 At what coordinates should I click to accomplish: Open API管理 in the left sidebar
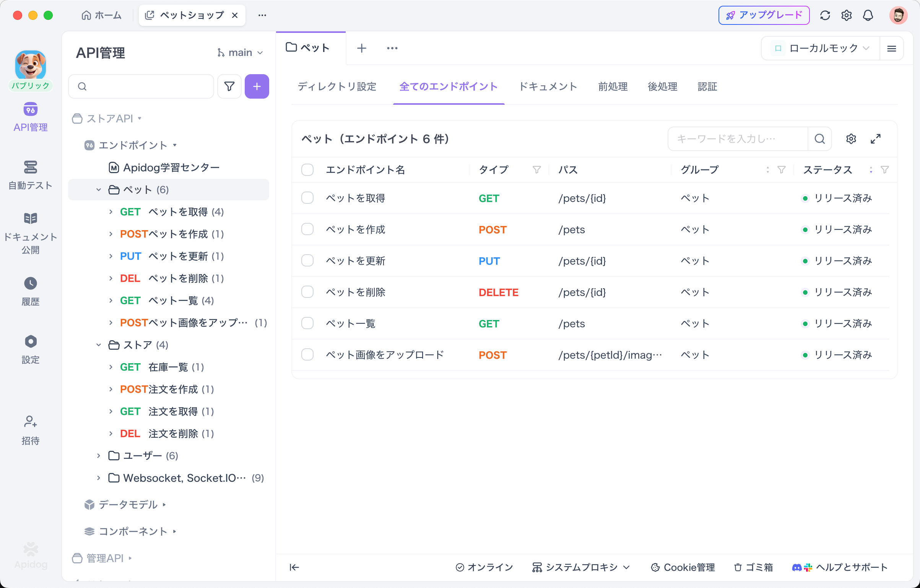coord(31,117)
